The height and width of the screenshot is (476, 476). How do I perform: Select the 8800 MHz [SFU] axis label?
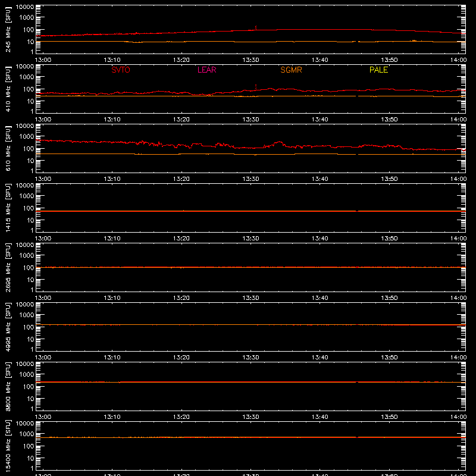8,386
